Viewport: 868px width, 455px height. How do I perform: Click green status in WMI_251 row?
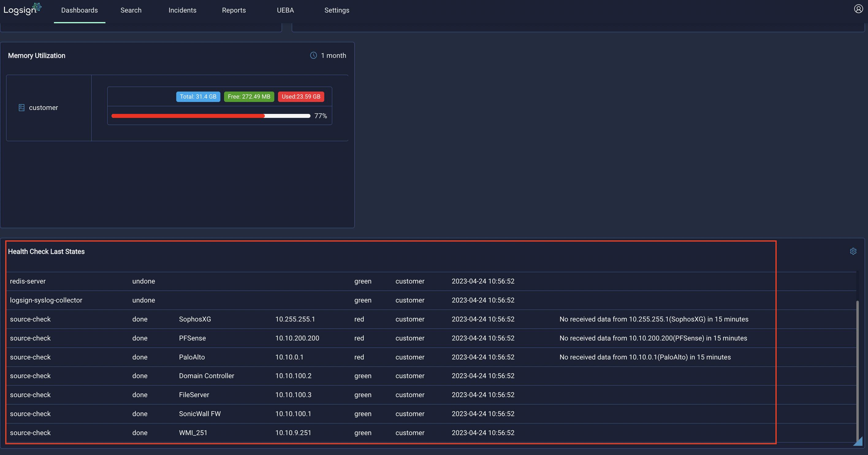point(363,433)
